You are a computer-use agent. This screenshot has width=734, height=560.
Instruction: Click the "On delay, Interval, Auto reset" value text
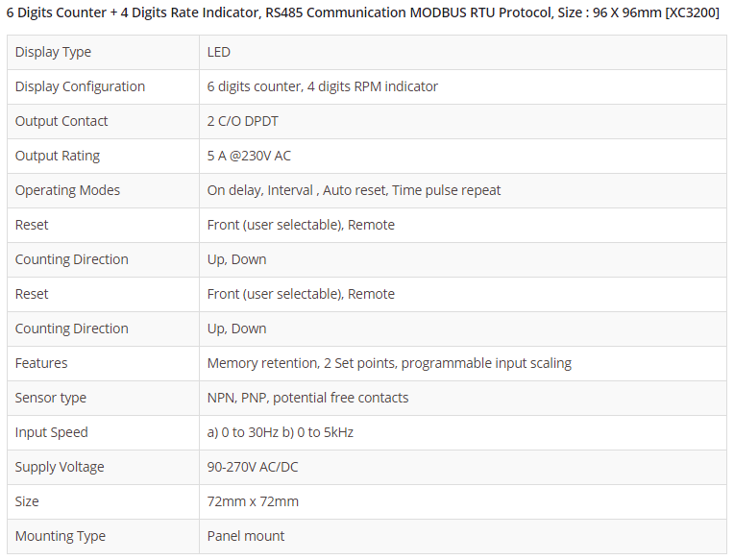pos(354,190)
